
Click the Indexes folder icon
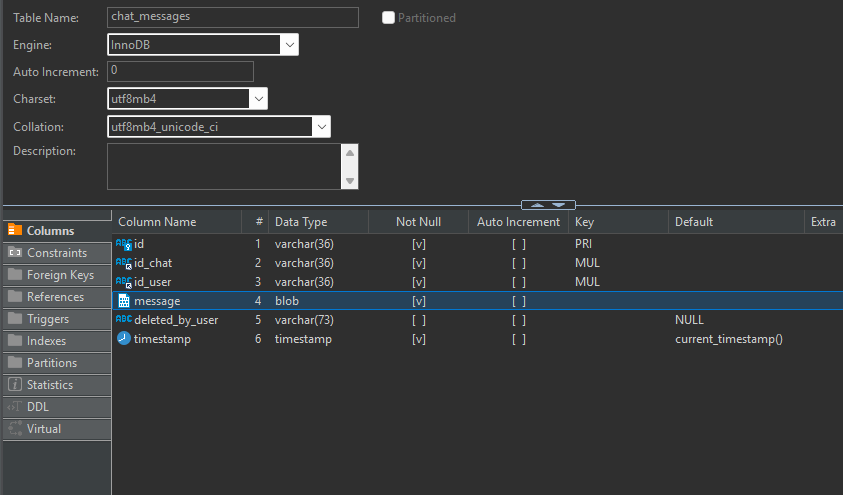pos(15,341)
